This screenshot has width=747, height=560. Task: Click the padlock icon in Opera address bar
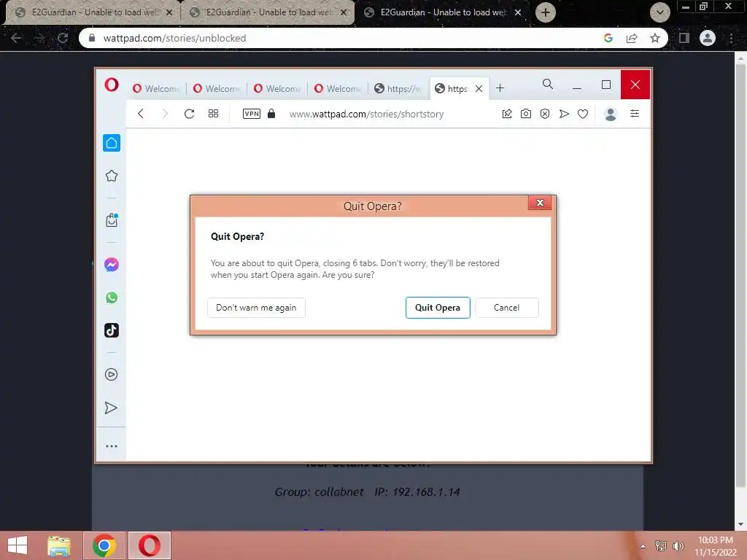271,113
